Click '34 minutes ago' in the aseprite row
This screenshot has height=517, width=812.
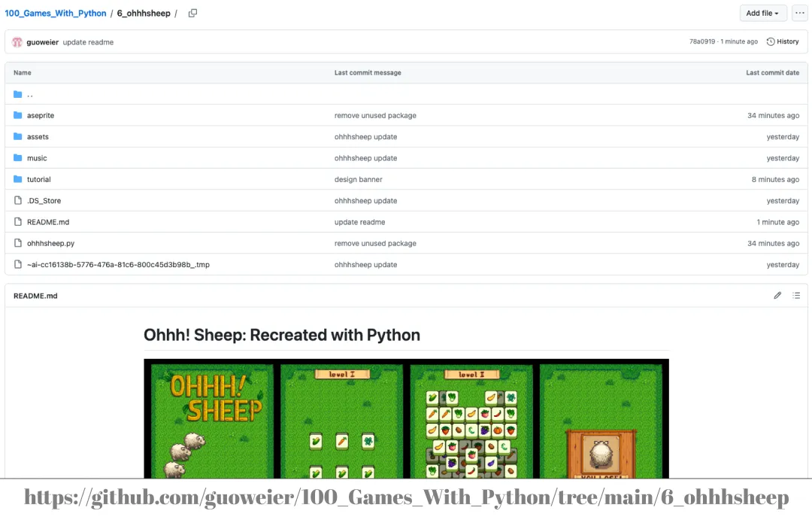point(773,116)
